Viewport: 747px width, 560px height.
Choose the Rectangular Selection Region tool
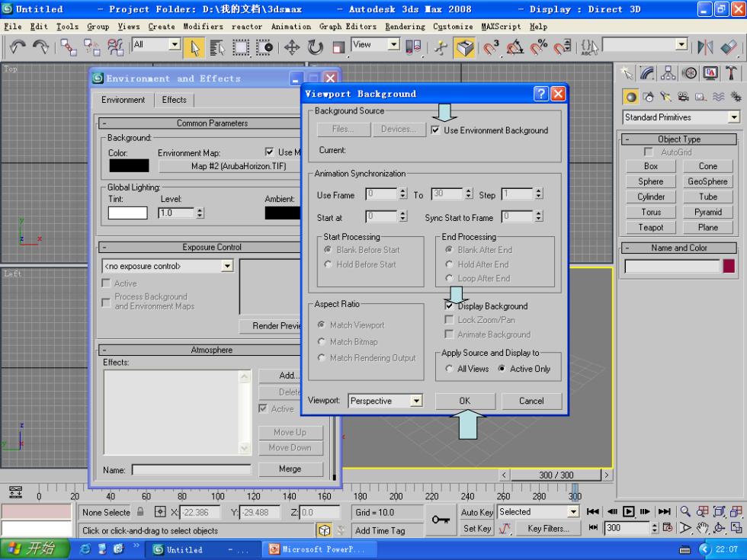click(241, 47)
